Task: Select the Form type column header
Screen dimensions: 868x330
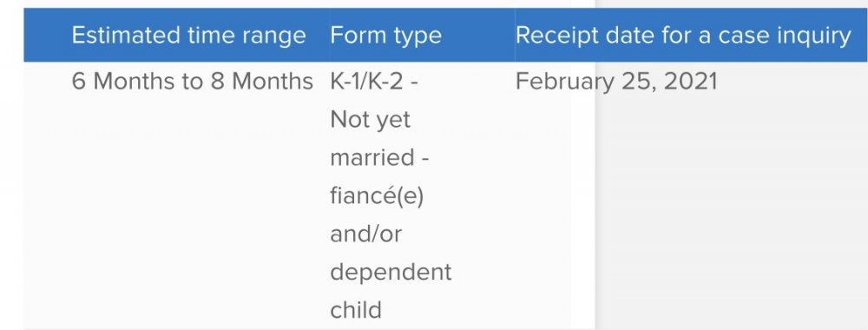Action: (386, 36)
